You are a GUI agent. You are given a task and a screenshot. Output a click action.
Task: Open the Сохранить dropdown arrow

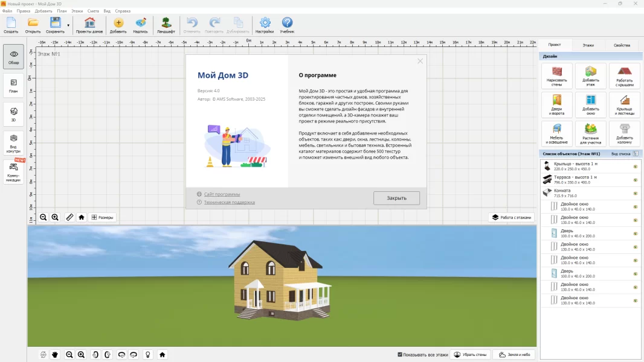coord(68,25)
